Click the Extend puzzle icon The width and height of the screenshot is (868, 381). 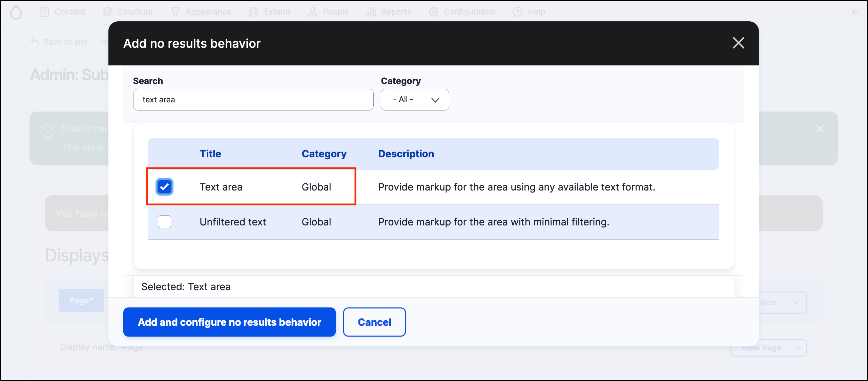pos(253,12)
